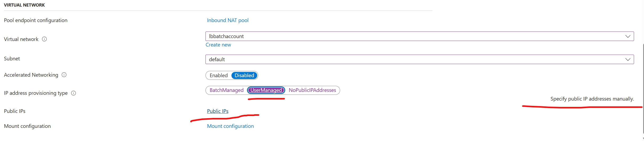Open the Inbound NAT pool link
Image resolution: width=644 pixels, height=141 pixels.
pyautogui.click(x=228, y=20)
